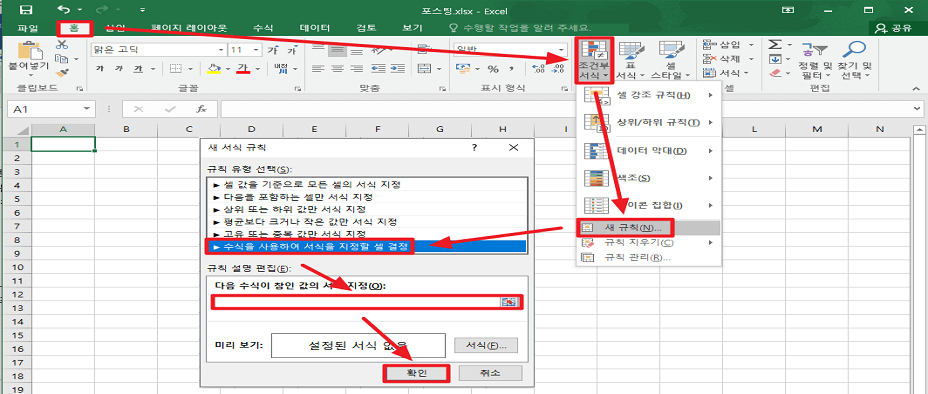The image size is (928, 394).
Task: Select New Rule (새 규칙) menu item
Action: click(649, 228)
